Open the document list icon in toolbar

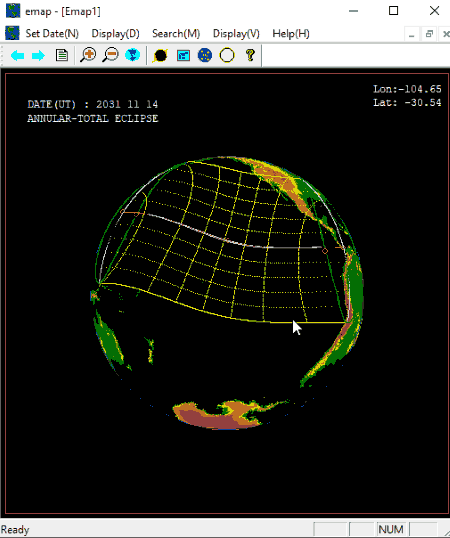pyautogui.click(x=62, y=55)
